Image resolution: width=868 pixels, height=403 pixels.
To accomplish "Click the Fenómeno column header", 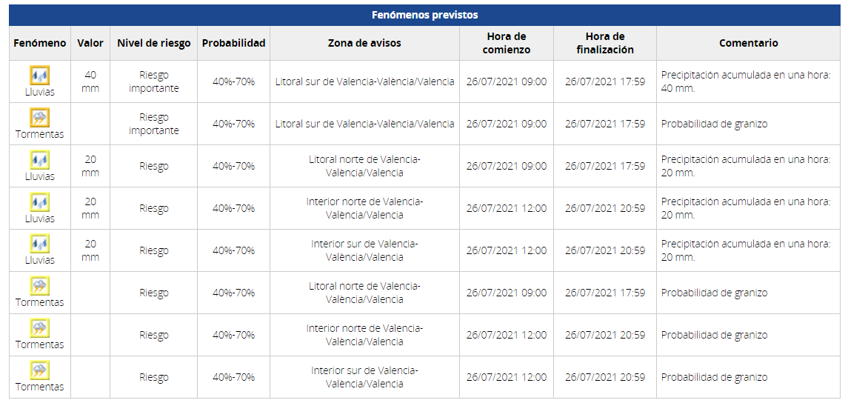I will [40, 43].
